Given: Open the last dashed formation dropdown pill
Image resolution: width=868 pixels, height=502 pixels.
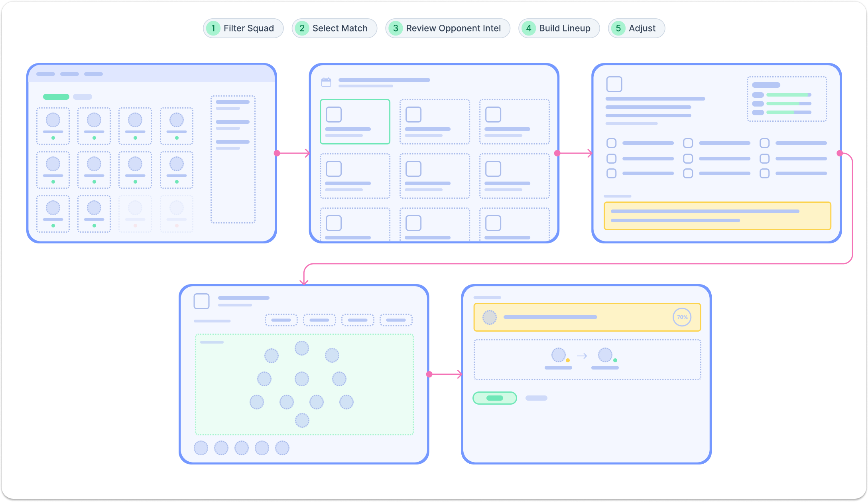Looking at the screenshot, I should 396,320.
